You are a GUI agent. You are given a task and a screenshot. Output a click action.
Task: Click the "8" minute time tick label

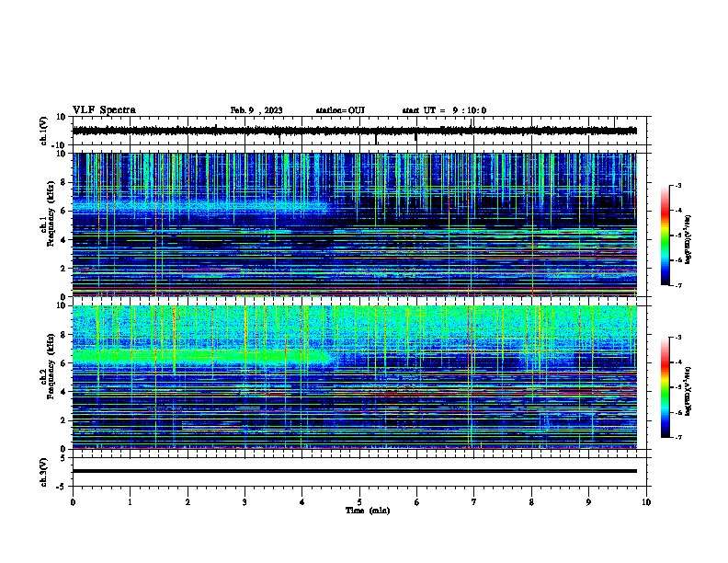click(x=531, y=502)
